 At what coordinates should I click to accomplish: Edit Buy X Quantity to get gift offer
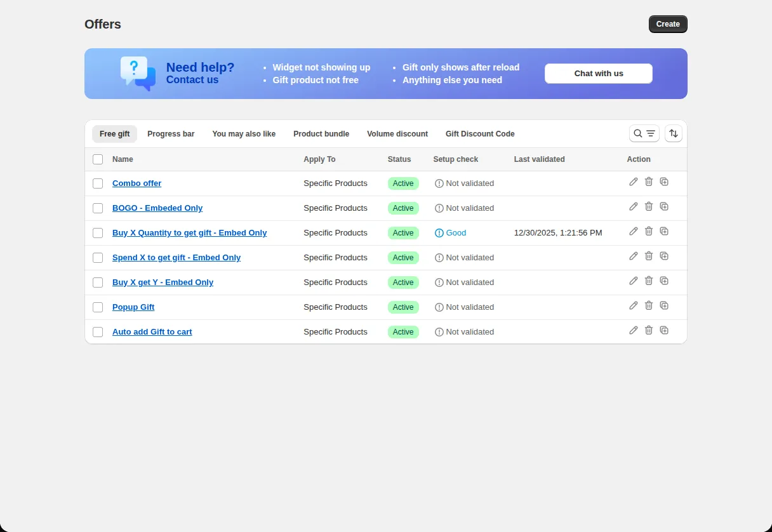coord(633,231)
